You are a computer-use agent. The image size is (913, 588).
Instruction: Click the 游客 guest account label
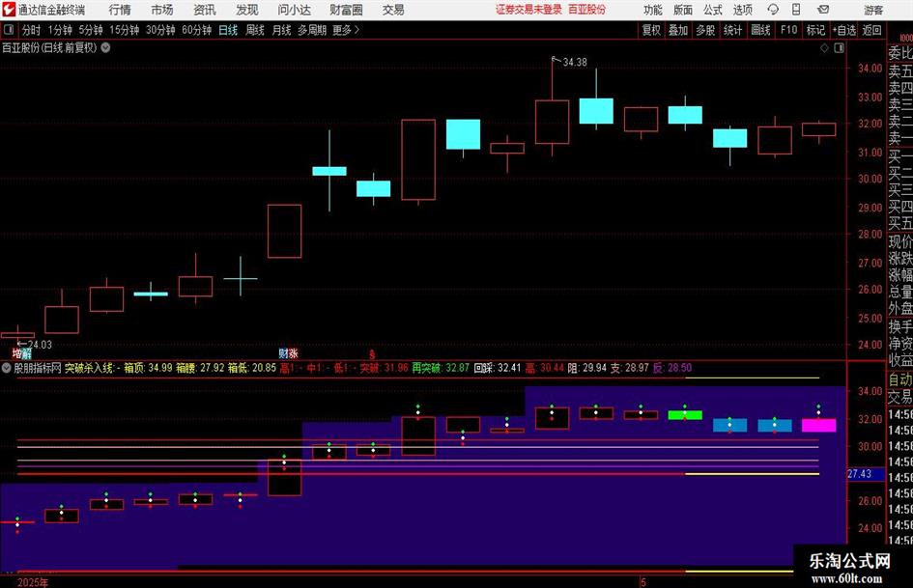click(873, 10)
